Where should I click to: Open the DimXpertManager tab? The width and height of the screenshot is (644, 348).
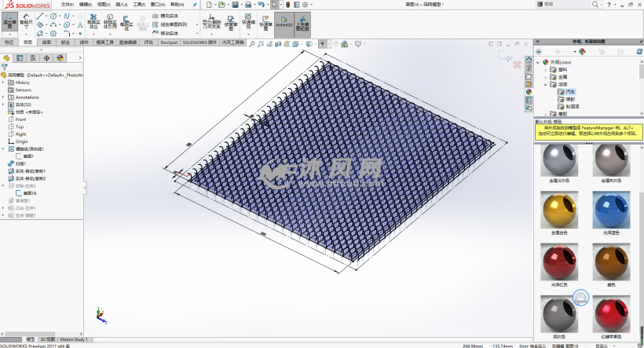pyautogui.click(x=46, y=58)
